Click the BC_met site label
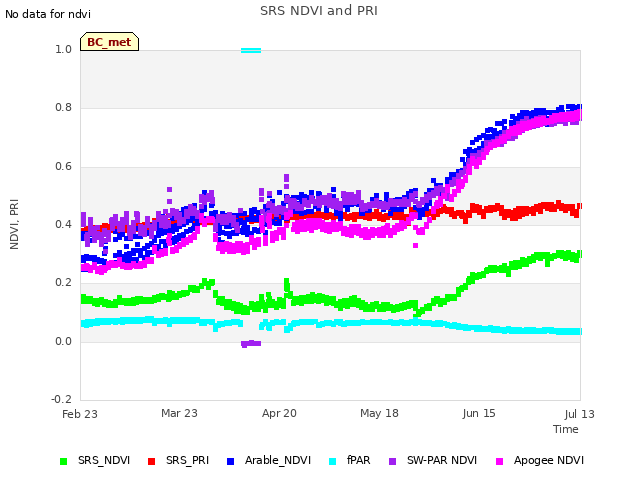The image size is (640, 480). (x=109, y=42)
